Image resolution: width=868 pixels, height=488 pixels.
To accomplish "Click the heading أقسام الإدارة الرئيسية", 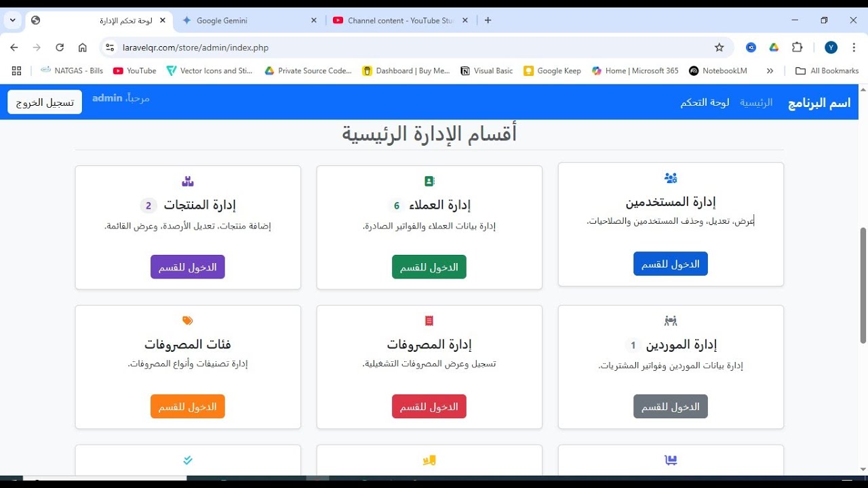I will coord(429,134).
